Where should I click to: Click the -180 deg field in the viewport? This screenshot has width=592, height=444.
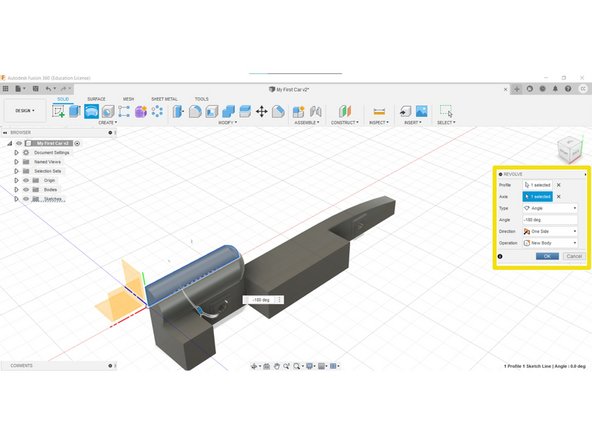tap(261, 300)
